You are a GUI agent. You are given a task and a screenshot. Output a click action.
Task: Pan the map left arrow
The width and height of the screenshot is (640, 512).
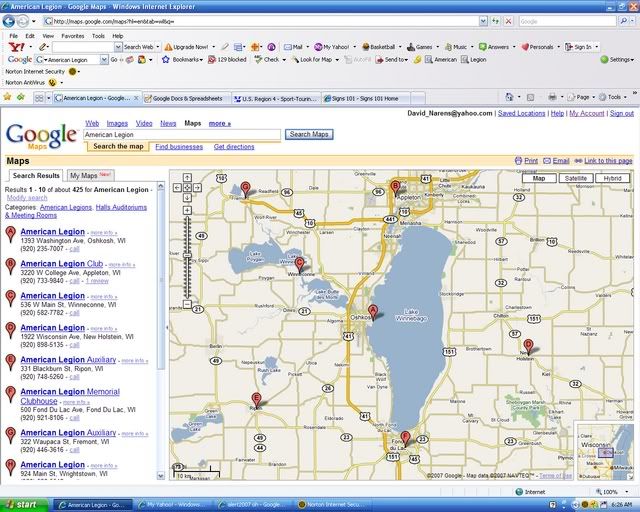(177, 187)
